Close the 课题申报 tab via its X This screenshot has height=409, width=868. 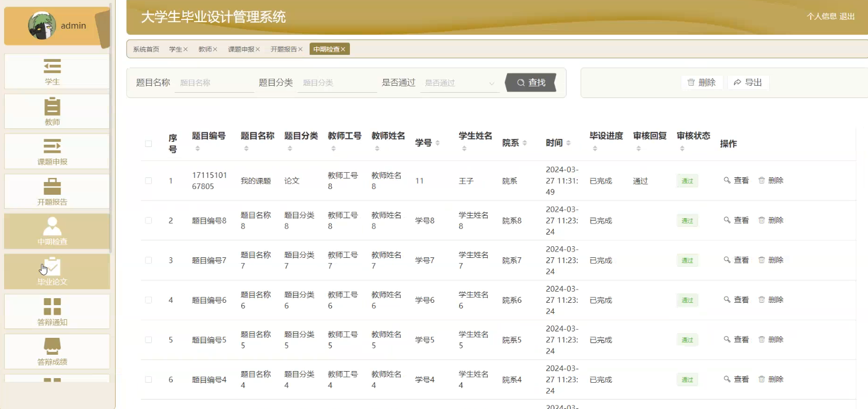coord(258,50)
